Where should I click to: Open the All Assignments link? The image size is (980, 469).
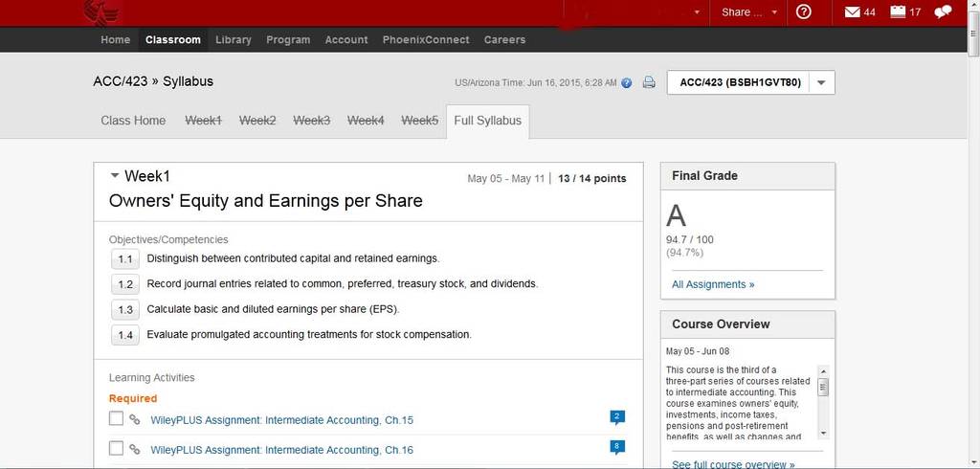pos(713,284)
